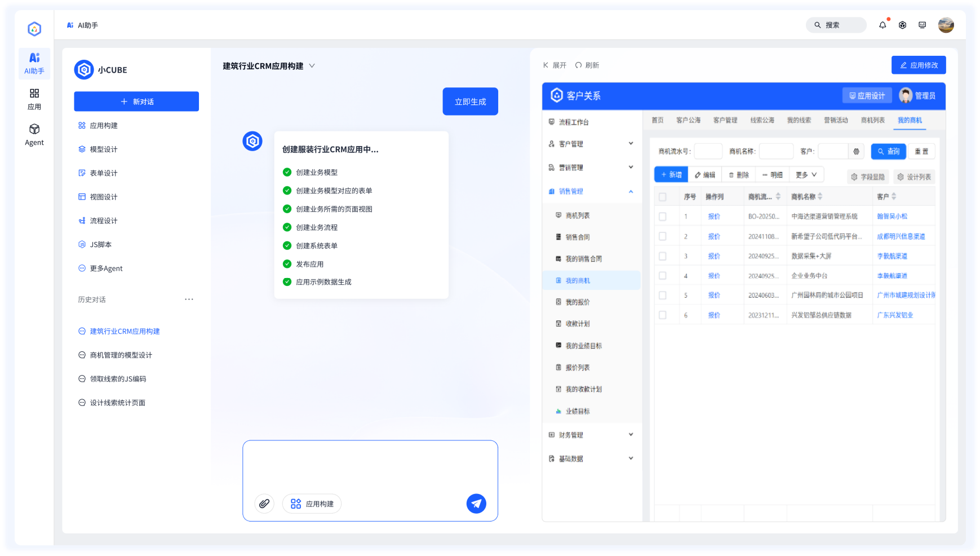This screenshot has height=556, width=980.
Task: Click the progress check for 发布应用
Action: 287,263
